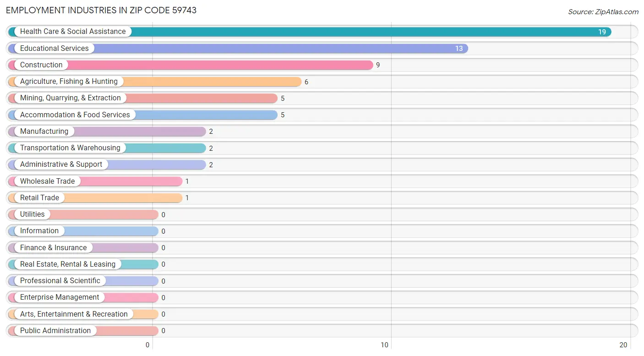Select Agriculture, Fishing & Hunting label
Screen dimensions: 644x356
coord(69,82)
